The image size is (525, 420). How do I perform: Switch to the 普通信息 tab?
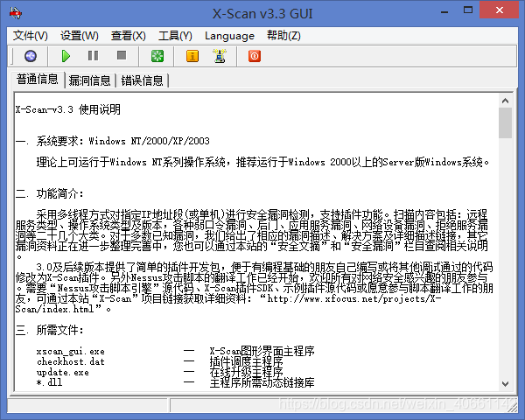(x=37, y=80)
